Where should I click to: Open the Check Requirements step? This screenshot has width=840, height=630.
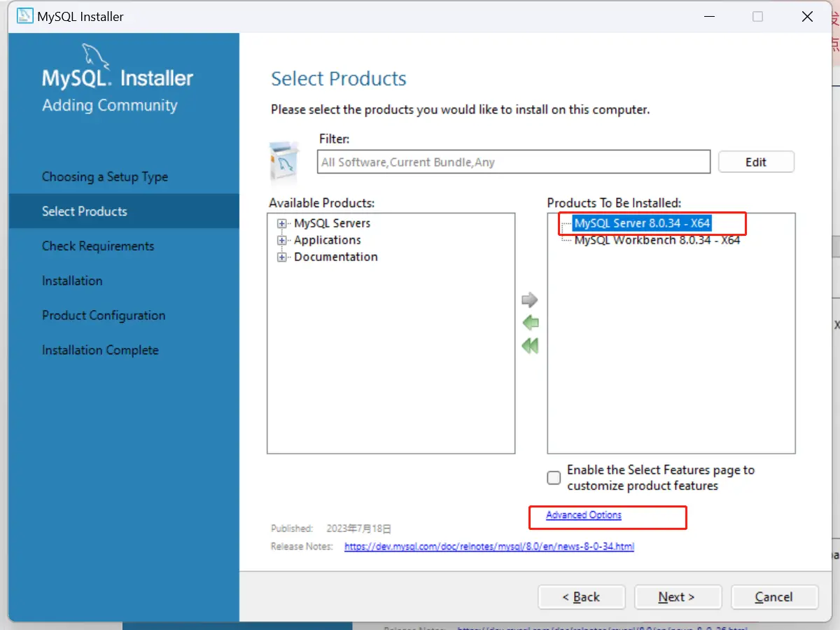[x=98, y=246]
